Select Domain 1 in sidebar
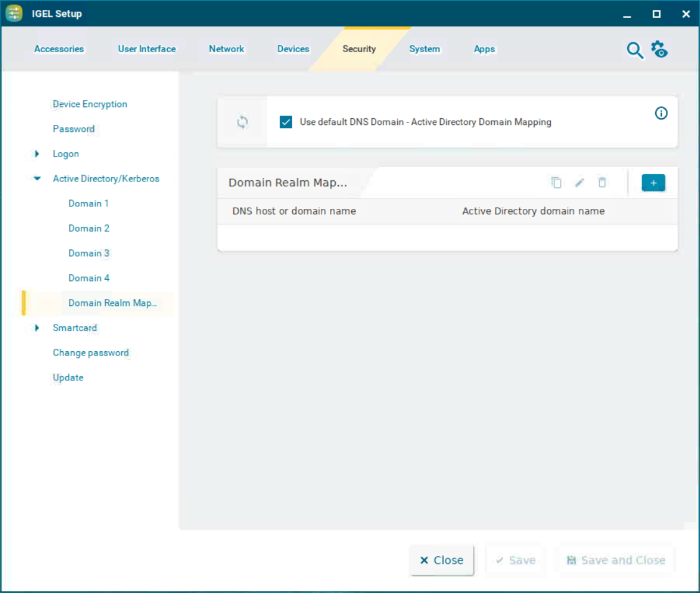This screenshot has height=593, width=700. pyautogui.click(x=89, y=204)
